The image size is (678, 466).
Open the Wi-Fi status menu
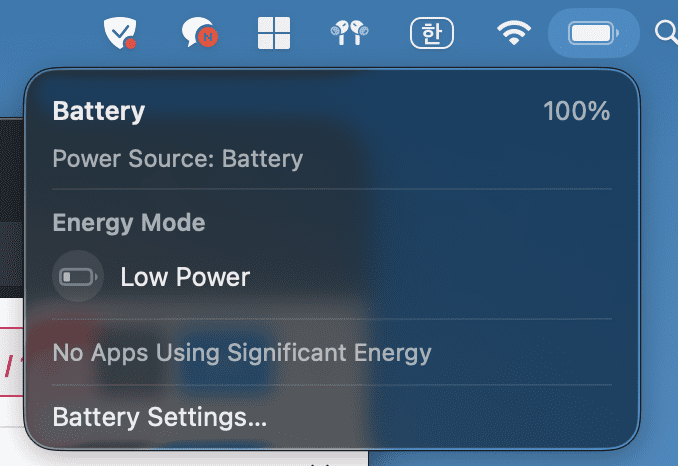click(x=514, y=32)
